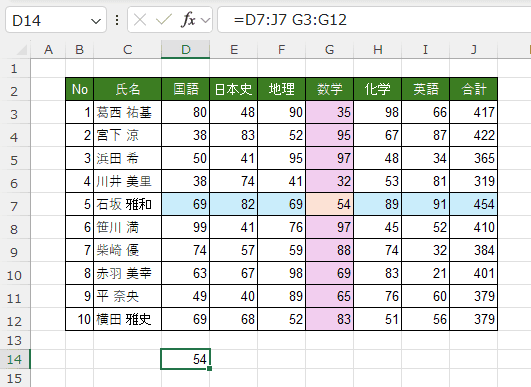
Task: Confirm the formula with the checkmark icon
Action: coord(164,20)
